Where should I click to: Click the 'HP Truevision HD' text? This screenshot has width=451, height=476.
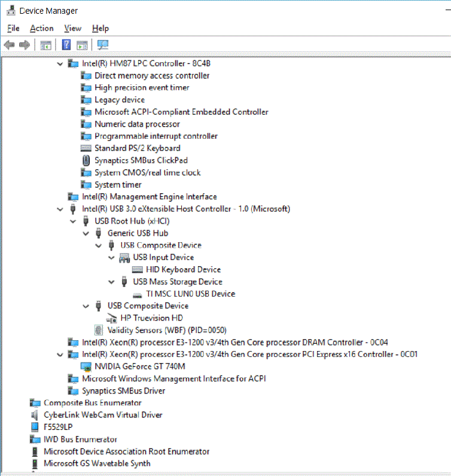pyautogui.click(x=151, y=318)
